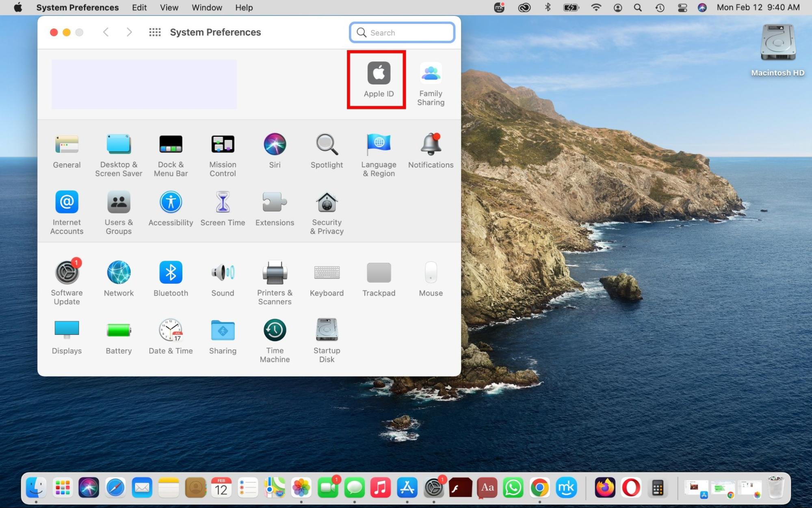The image size is (812, 508).
Task: Select Macintosh HD desktop drive
Action: [777, 50]
